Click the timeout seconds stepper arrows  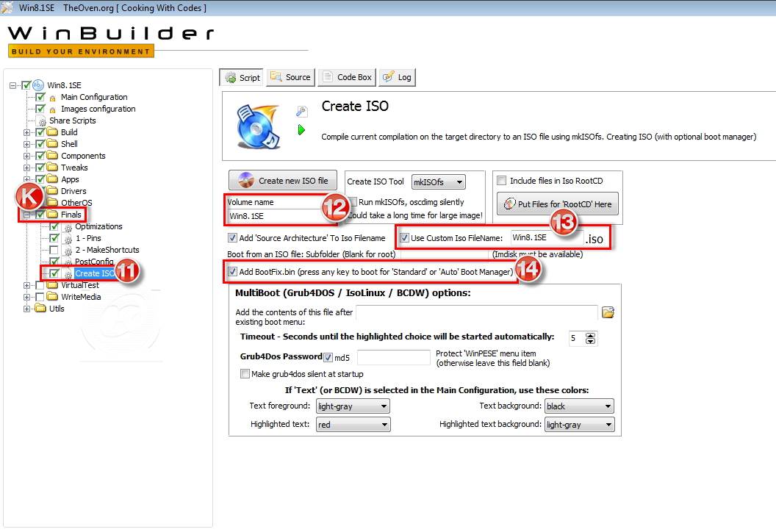(590, 339)
